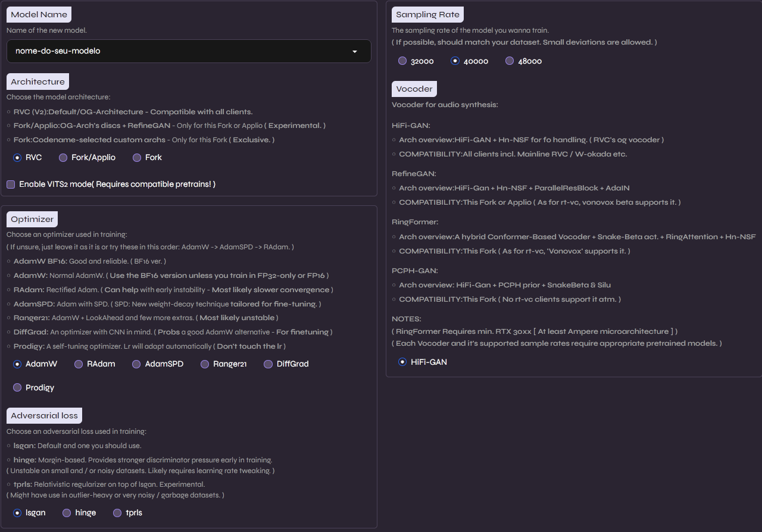Choose 48000 sampling rate
Viewport: 762px width, 532px height.
coord(510,61)
